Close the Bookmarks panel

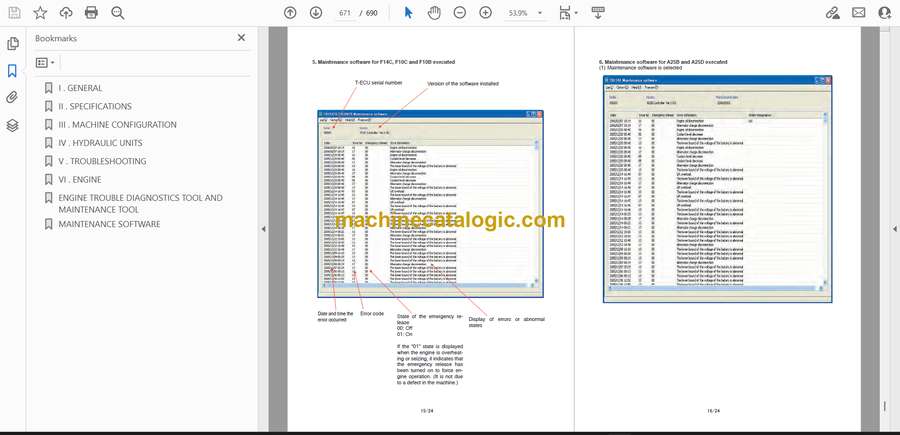click(x=241, y=38)
